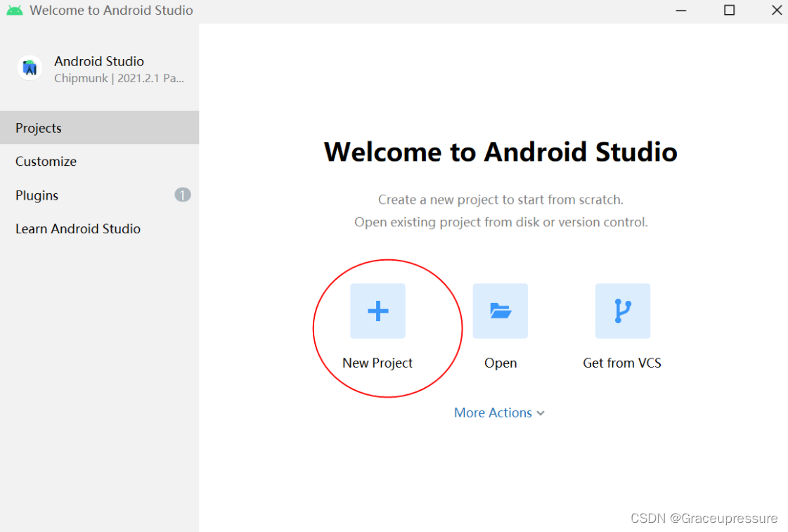Click the Get from VCS branch icon

[x=623, y=311]
